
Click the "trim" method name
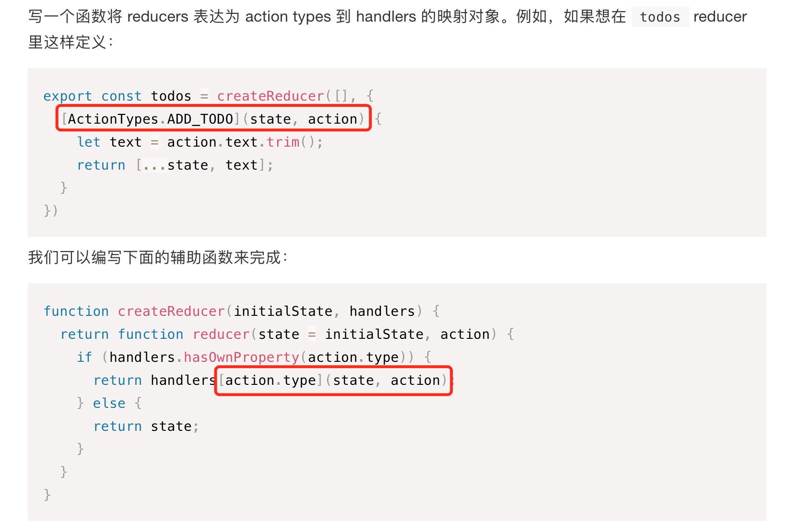coord(283,142)
